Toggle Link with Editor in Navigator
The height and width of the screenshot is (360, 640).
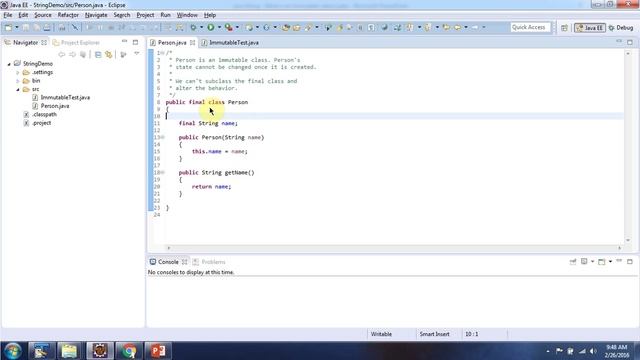pyautogui.click(x=109, y=54)
